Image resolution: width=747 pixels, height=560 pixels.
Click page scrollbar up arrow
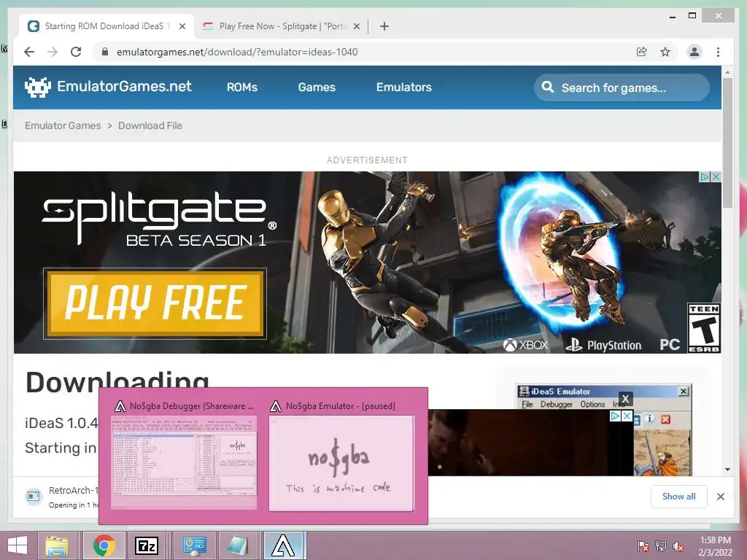click(x=727, y=72)
